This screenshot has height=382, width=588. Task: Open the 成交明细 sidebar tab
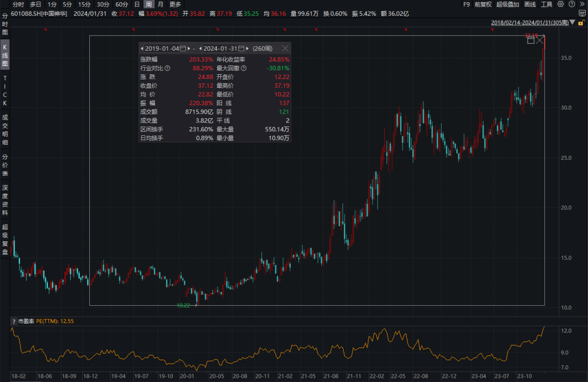pyautogui.click(x=5, y=130)
